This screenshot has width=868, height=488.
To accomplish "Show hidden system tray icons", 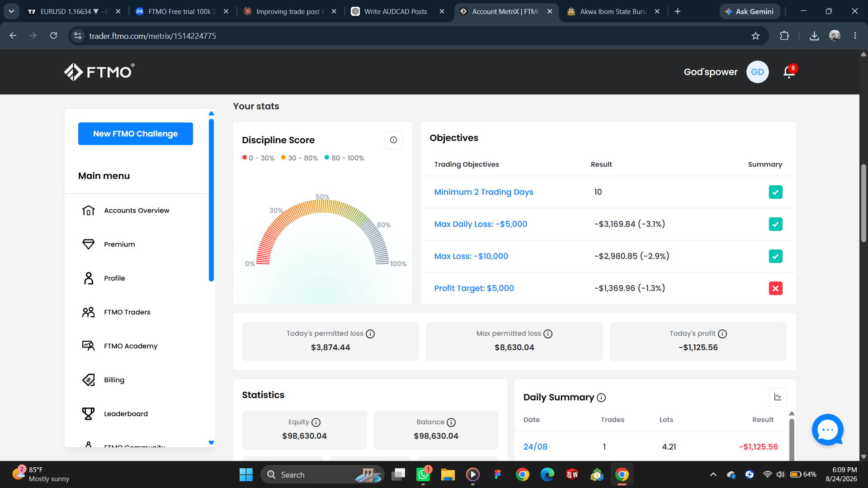I will point(713,474).
